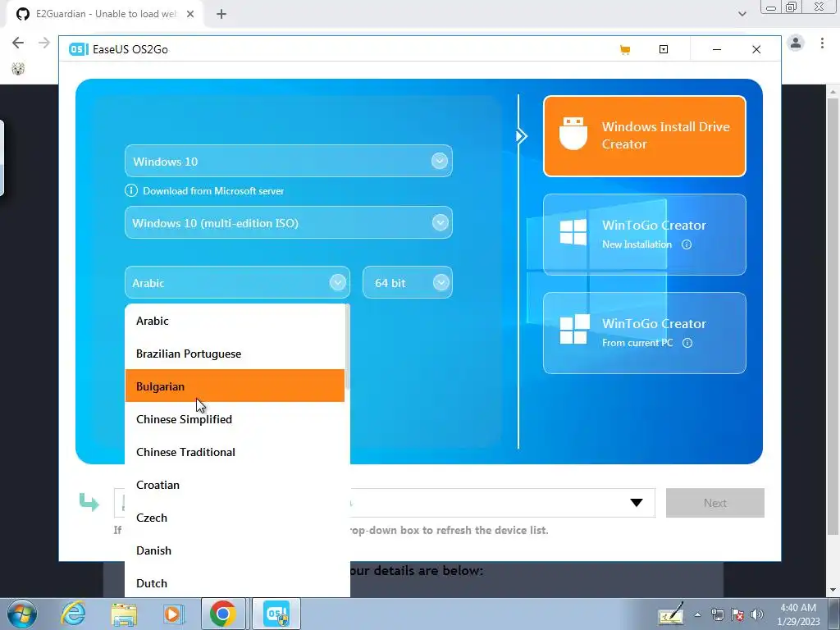
Task: Select Croatian from the language list
Action: (235, 485)
